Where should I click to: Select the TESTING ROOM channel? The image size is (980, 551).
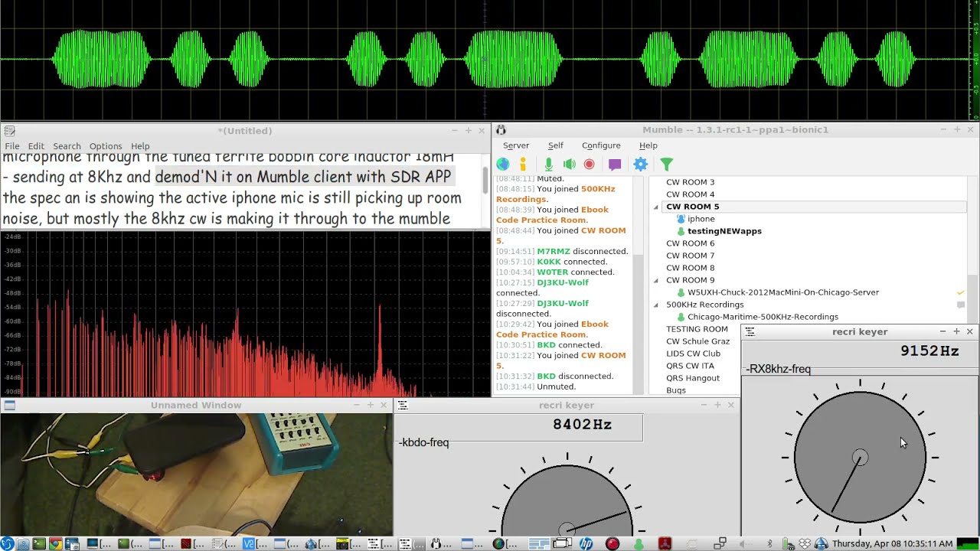tap(697, 329)
